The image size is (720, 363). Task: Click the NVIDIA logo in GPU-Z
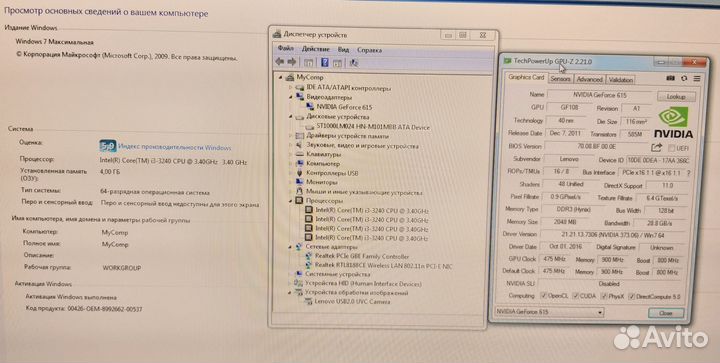pos(673,123)
